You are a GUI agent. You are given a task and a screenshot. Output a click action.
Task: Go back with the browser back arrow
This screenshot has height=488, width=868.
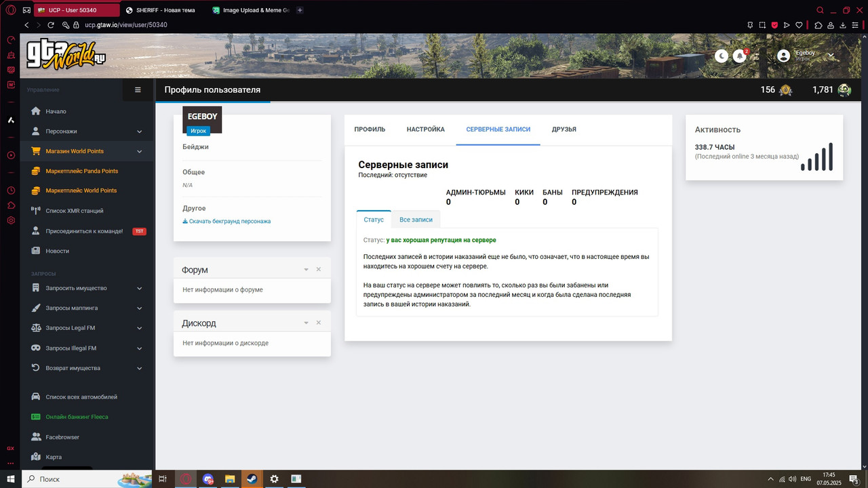(26, 25)
